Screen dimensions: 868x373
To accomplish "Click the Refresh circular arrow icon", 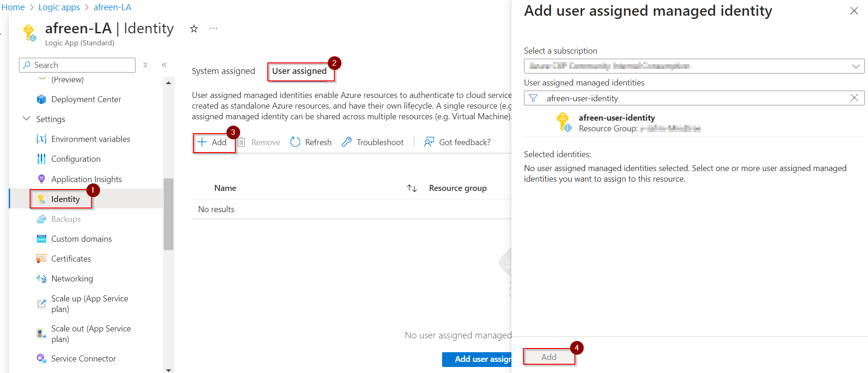I will coord(295,142).
